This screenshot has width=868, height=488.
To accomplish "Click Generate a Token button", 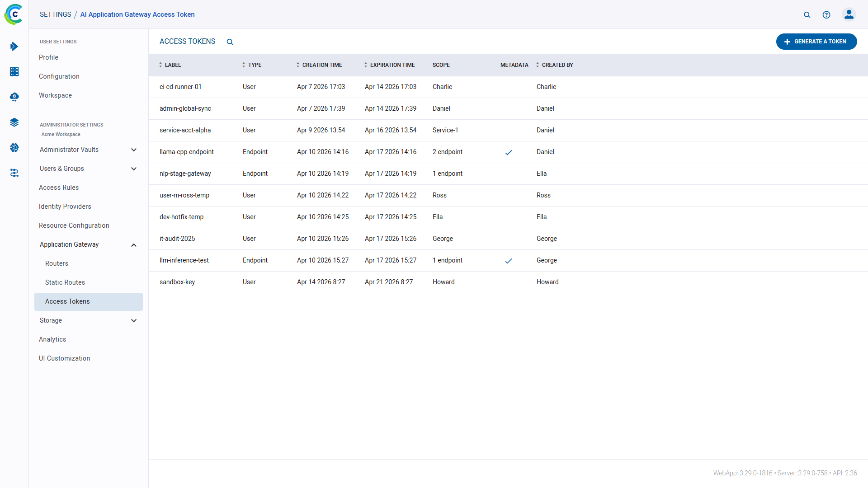I will [x=816, y=42].
